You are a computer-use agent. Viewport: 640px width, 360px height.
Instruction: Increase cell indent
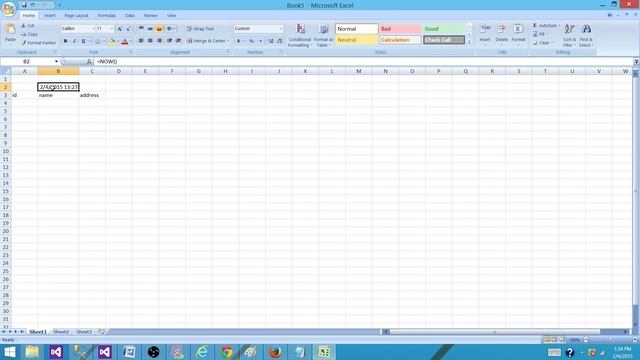[x=178, y=41]
